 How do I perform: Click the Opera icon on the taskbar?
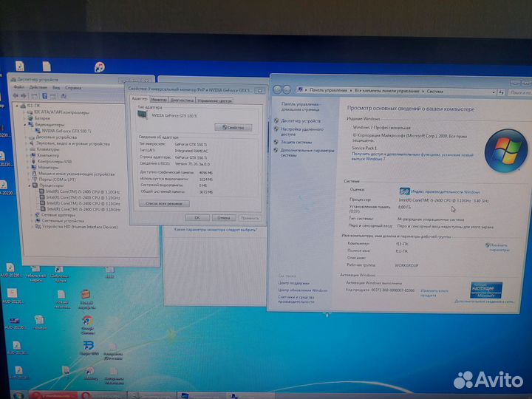coord(86,395)
